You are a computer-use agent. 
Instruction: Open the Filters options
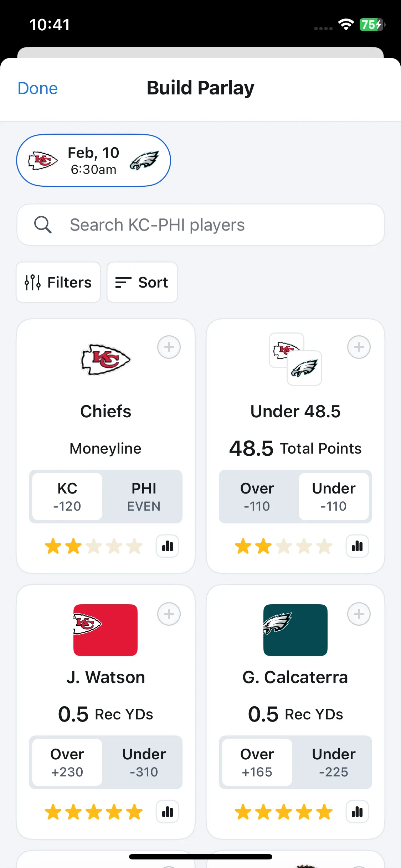click(x=58, y=282)
